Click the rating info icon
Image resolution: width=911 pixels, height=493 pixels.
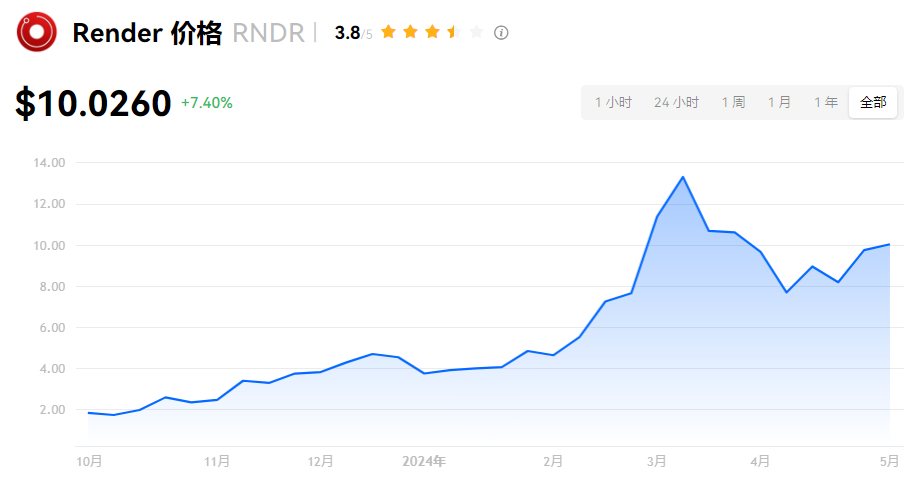[x=501, y=33]
